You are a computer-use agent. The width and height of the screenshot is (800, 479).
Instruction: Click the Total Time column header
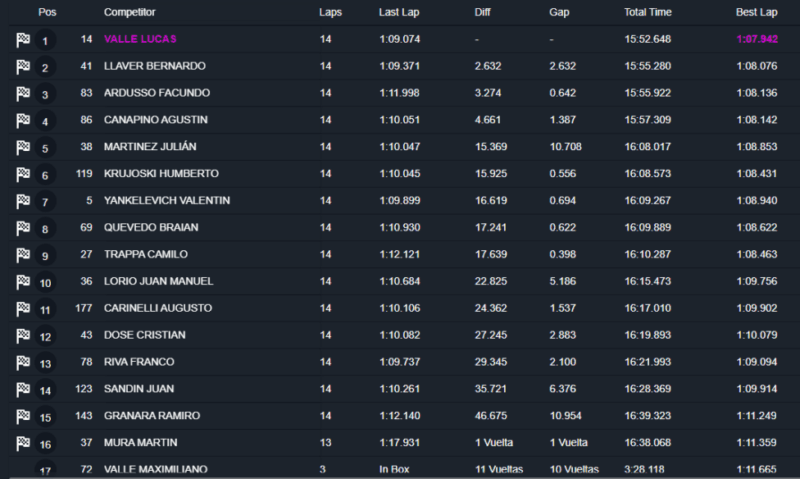tap(649, 13)
